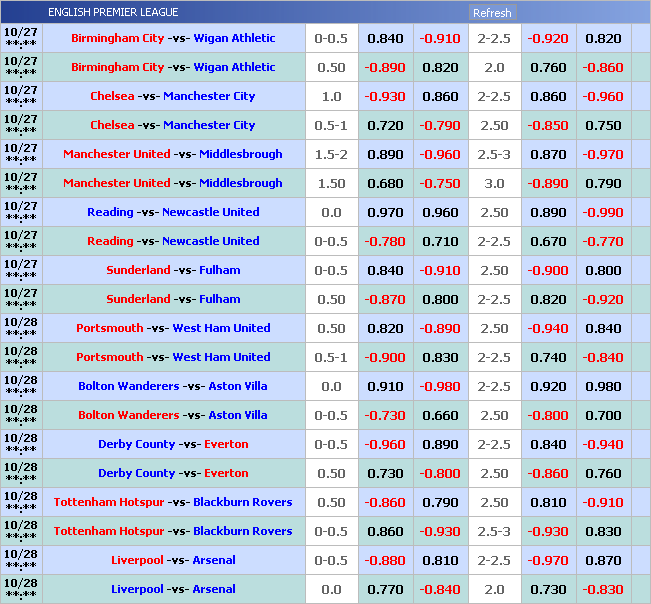Image resolution: width=651 pixels, height=604 pixels.
Task: Click -0.970 under odds for Manchester United match
Action: coord(603,154)
